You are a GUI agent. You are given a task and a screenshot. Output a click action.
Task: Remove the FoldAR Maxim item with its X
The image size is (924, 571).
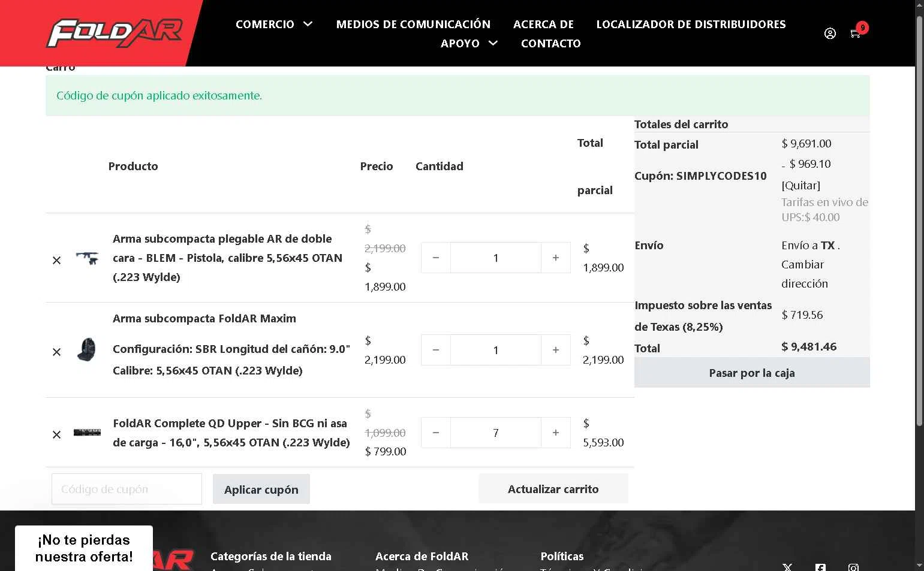(x=56, y=352)
